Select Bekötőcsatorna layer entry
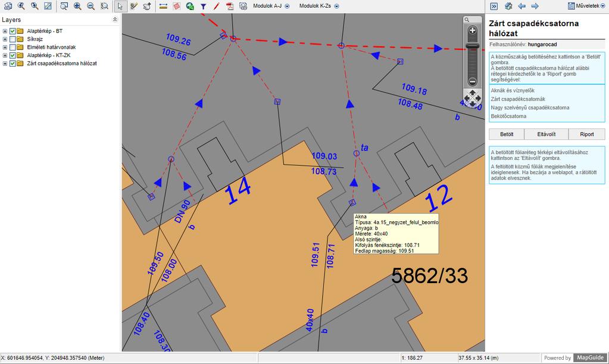 pyautogui.click(x=508, y=116)
